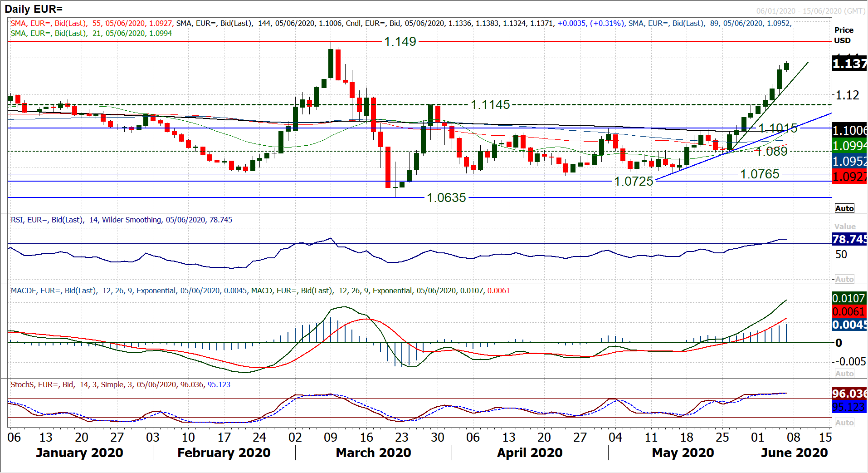868x473 pixels.
Task: Click the Auto scale button in RSI panel
Action: pyautogui.click(x=844, y=279)
